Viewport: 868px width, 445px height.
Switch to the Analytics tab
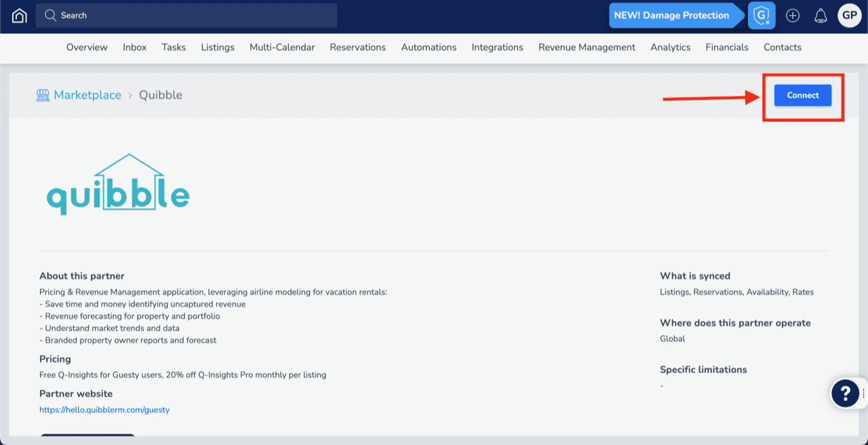pos(670,47)
